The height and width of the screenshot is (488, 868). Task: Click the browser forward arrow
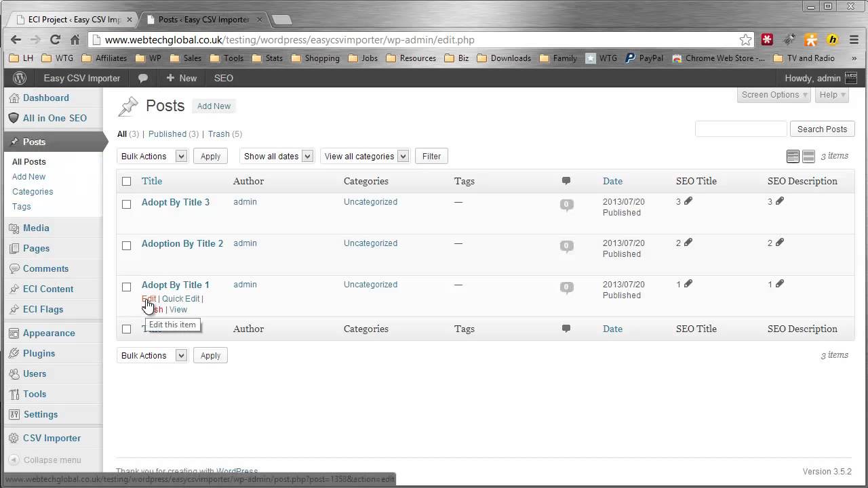(35, 39)
